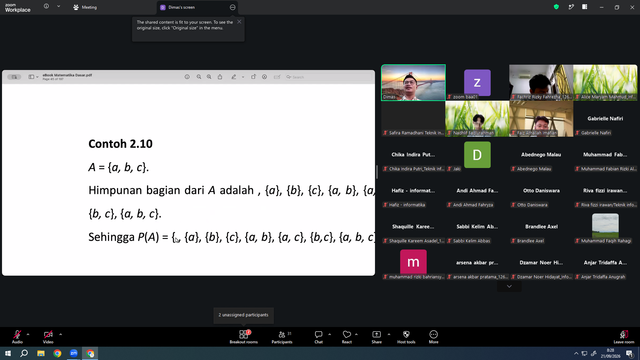The height and width of the screenshot is (360, 640).
Task: Expand Chat options arrow
Action: coord(329,334)
